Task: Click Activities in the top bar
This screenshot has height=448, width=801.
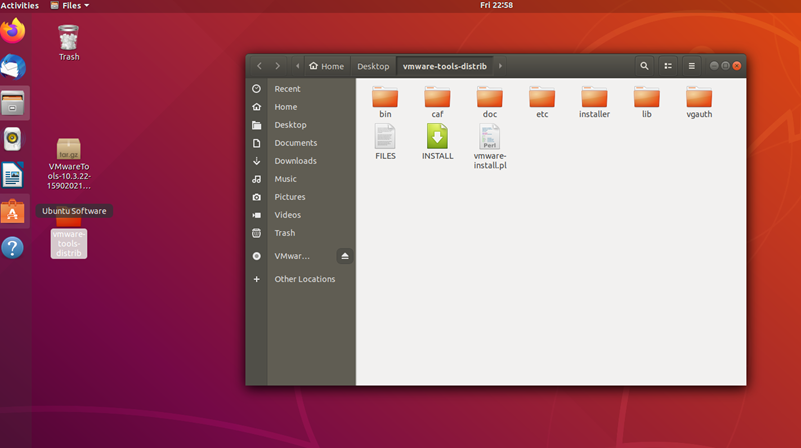Action: 20,5
